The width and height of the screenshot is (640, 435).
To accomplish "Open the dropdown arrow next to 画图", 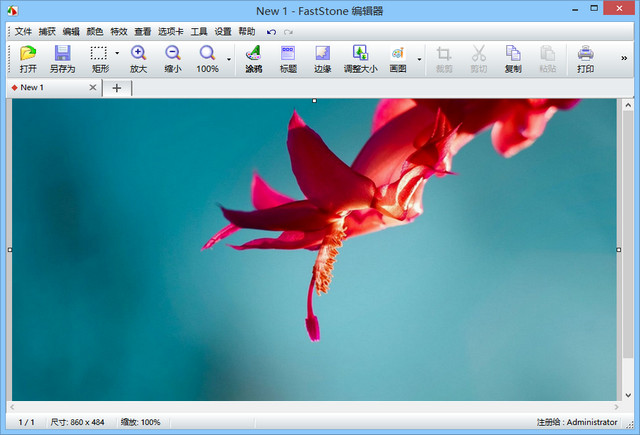I will [x=419, y=59].
